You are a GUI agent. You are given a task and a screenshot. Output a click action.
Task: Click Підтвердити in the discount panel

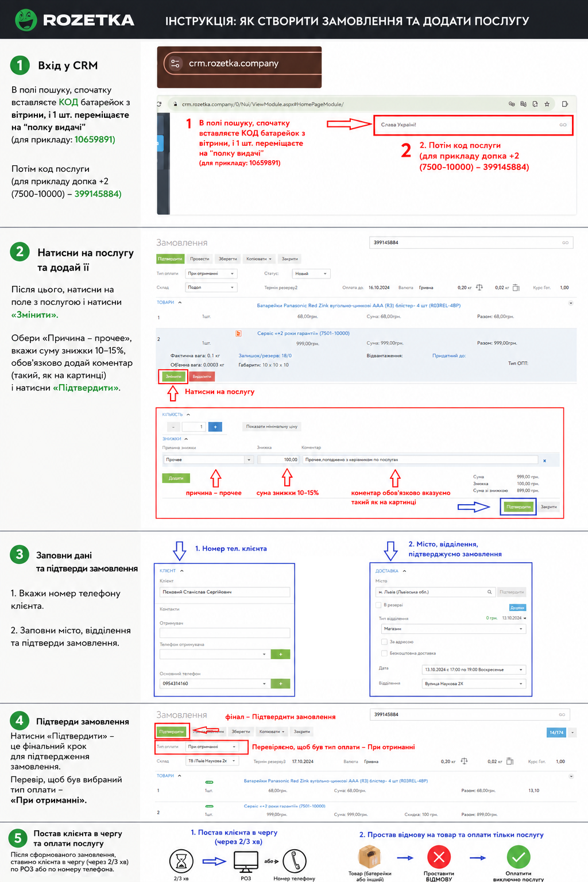pos(519,506)
